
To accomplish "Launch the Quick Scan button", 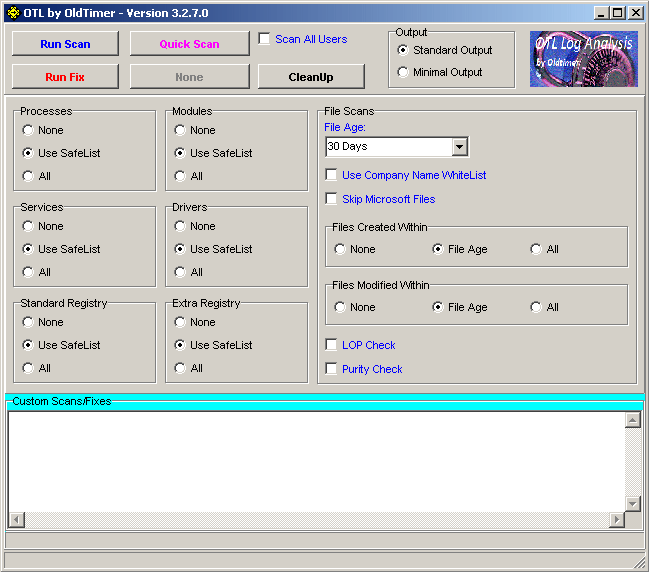I will pos(190,43).
